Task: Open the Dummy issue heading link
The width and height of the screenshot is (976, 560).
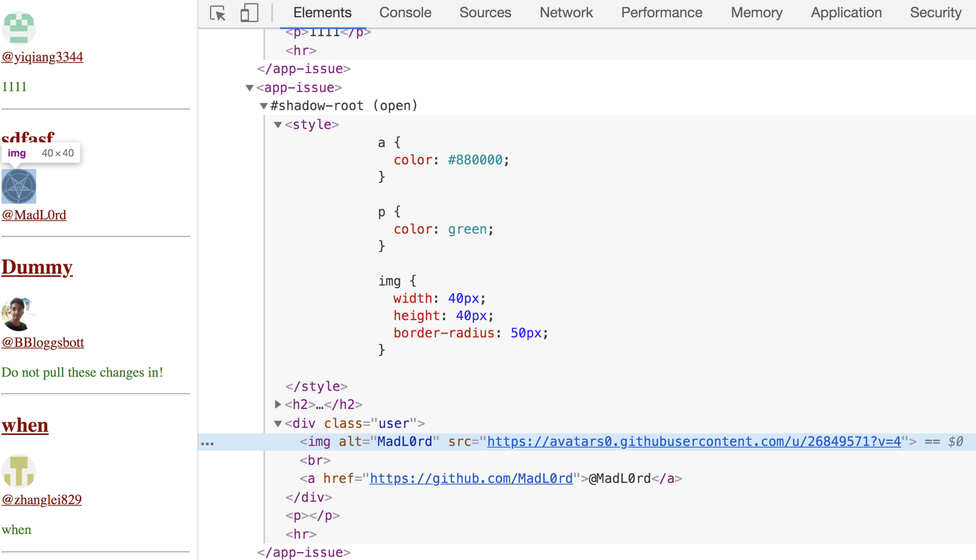Action: pyautogui.click(x=37, y=267)
